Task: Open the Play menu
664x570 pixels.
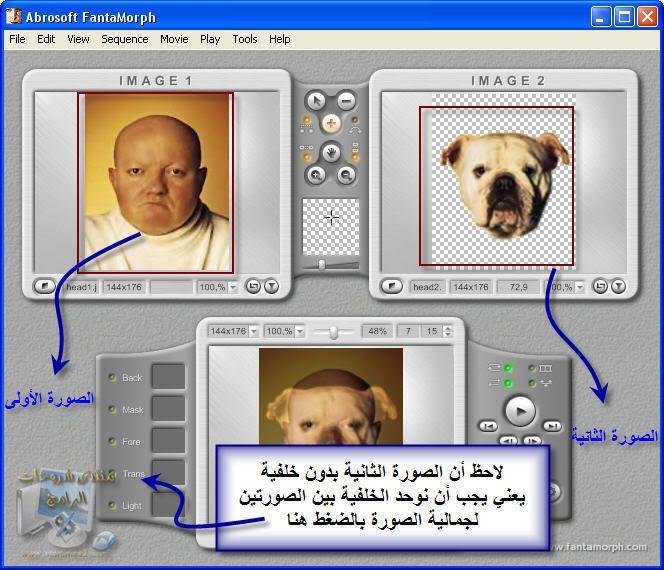Action: pyautogui.click(x=210, y=39)
